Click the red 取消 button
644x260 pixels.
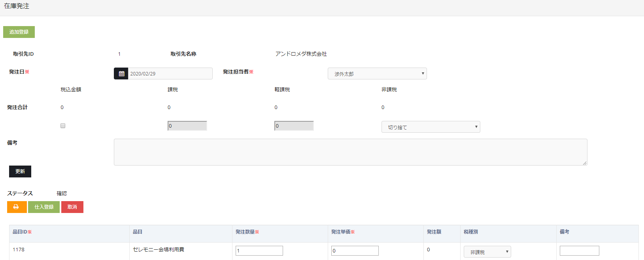[72, 207]
